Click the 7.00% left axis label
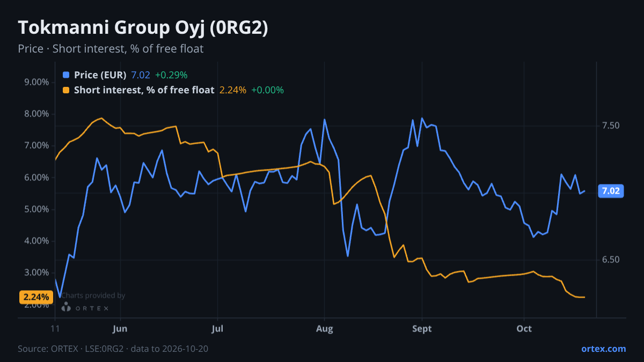The height and width of the screenshot is (362, 644). click(x=37, y=145)
